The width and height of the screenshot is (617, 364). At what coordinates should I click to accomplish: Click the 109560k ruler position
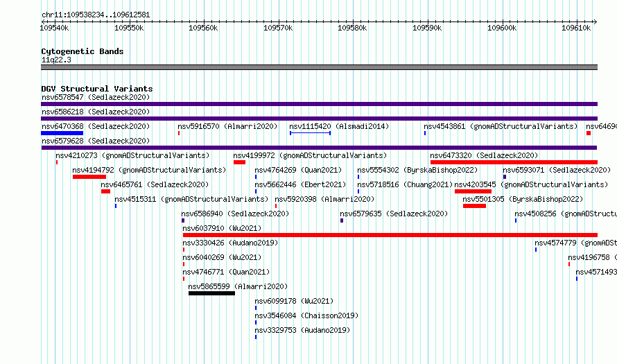(203, 28)
